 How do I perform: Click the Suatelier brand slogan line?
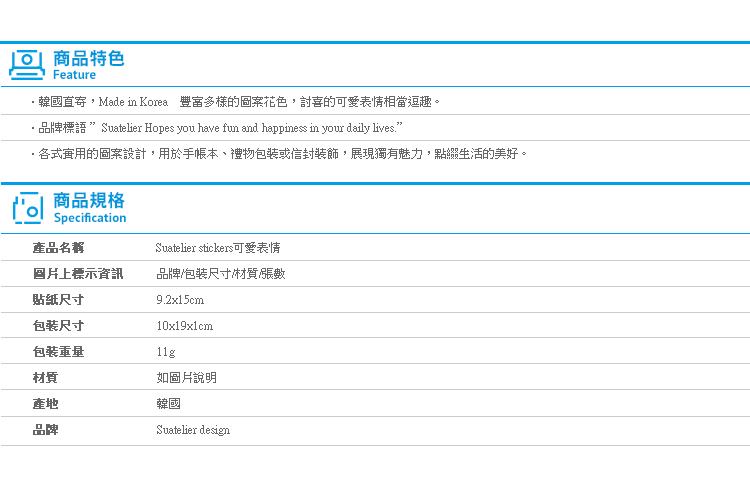pos(218,128)
